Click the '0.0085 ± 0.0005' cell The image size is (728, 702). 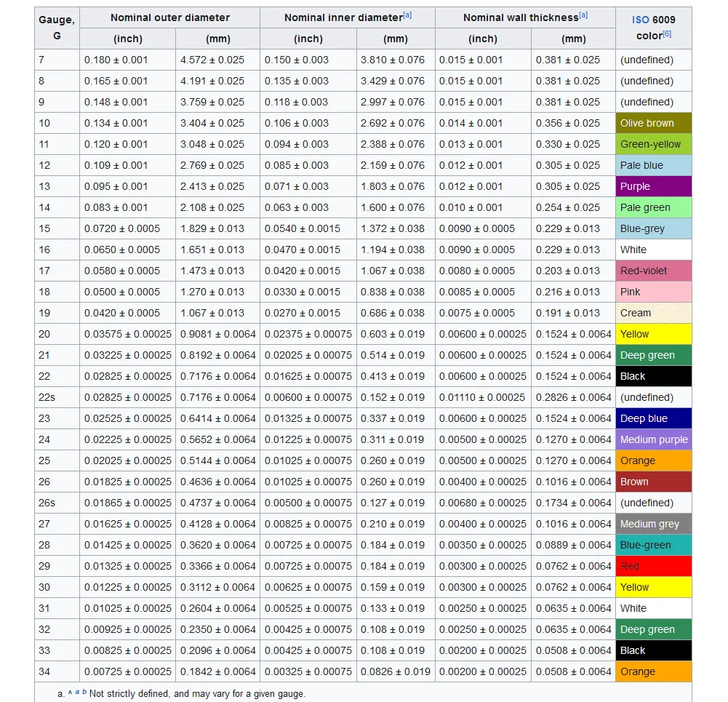[484, 292]
